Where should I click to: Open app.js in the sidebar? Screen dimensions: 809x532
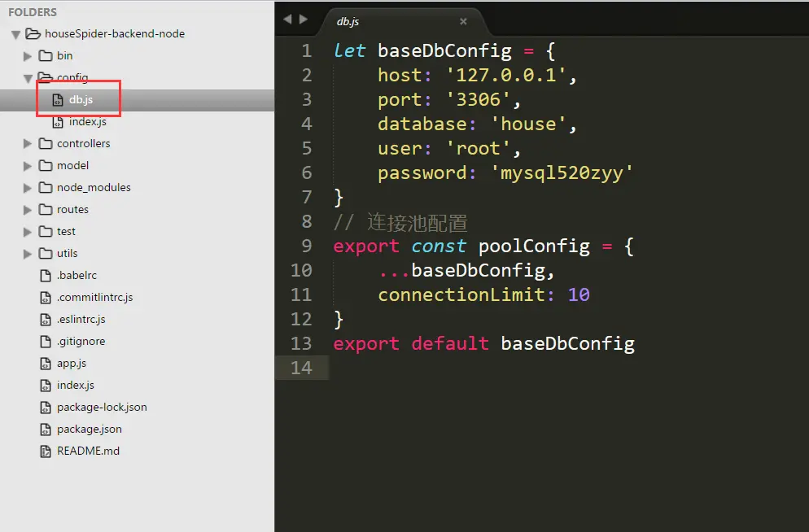[x=71, y=364]
